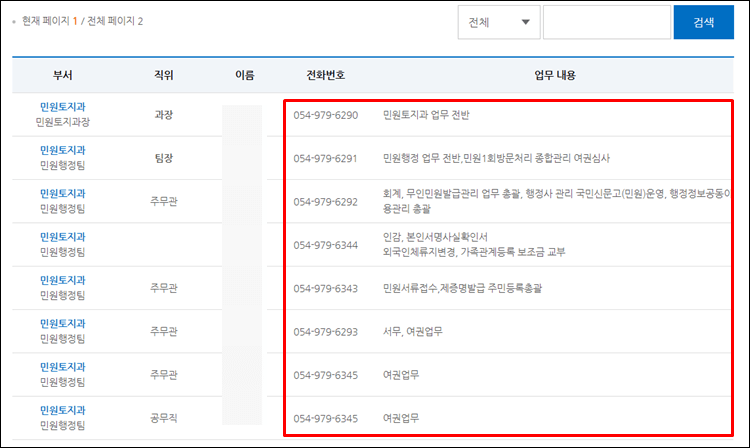Click the 업무 내용 column header
This screenshot has height=448, width=750.
(x=555, y=75)
